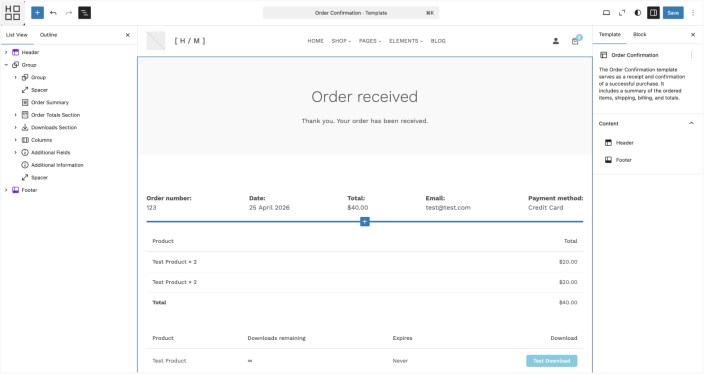
Task: Expand the Additional Fields item
Action: (x=15, y=153)
